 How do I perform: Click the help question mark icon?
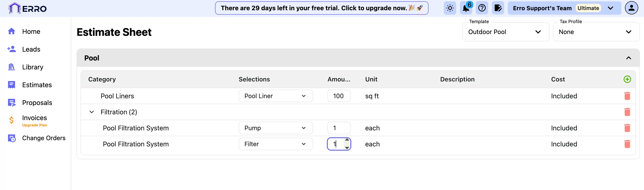point(482,8)
